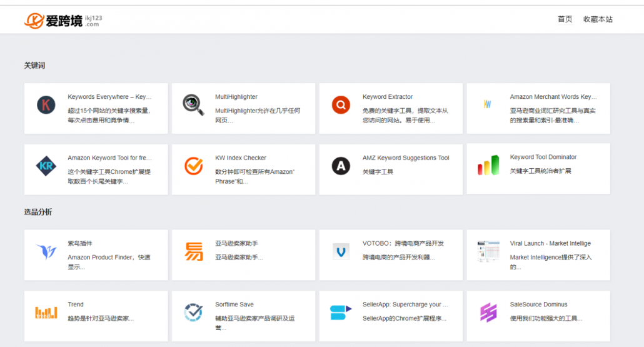
Task: Click 收藏本站 in the header
Action: [x=598, y=19]
